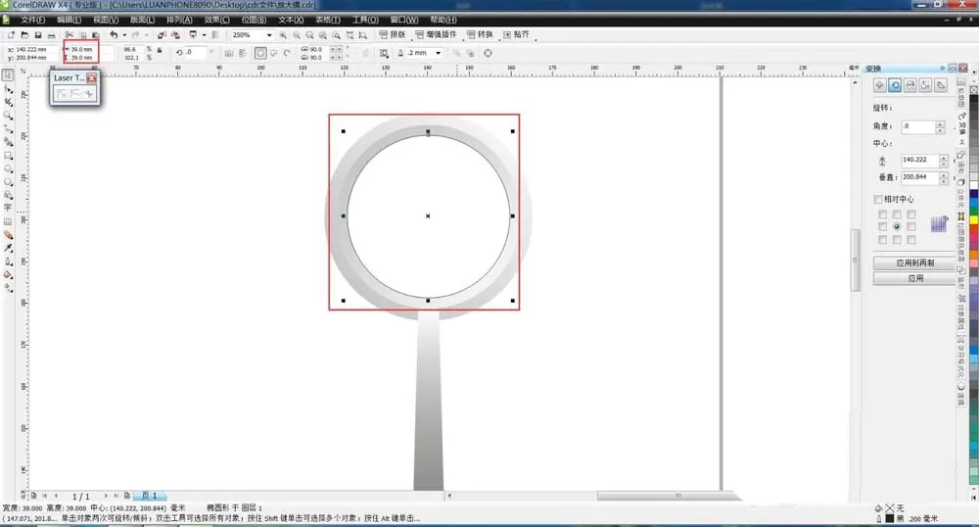Expand the undo history dropdown arrow

(x=123, y=35)
